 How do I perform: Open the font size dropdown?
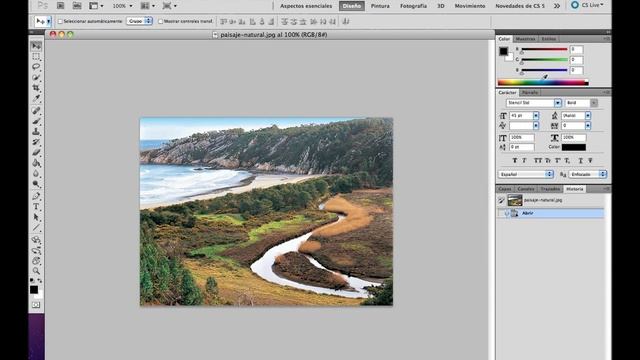click(536, 116)
